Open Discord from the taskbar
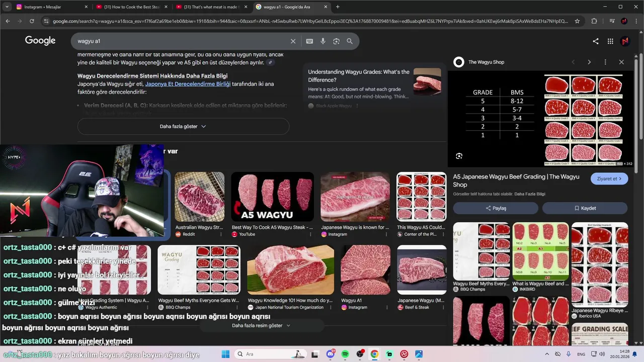This screenshot has width=644, height=362. [331, 354]
